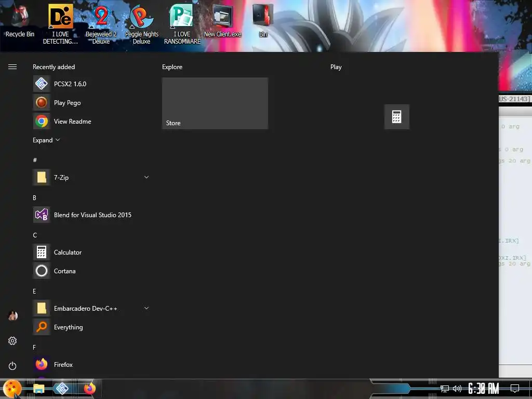Open Firefox from the taskbar
The image size is (532, 399).
(90, 389)
